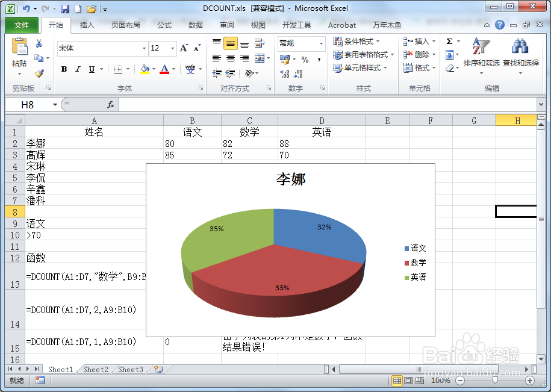The width and height of the screenshot is (551, 392).
Task: Expand the formula bar
Action: pos(541,104)
